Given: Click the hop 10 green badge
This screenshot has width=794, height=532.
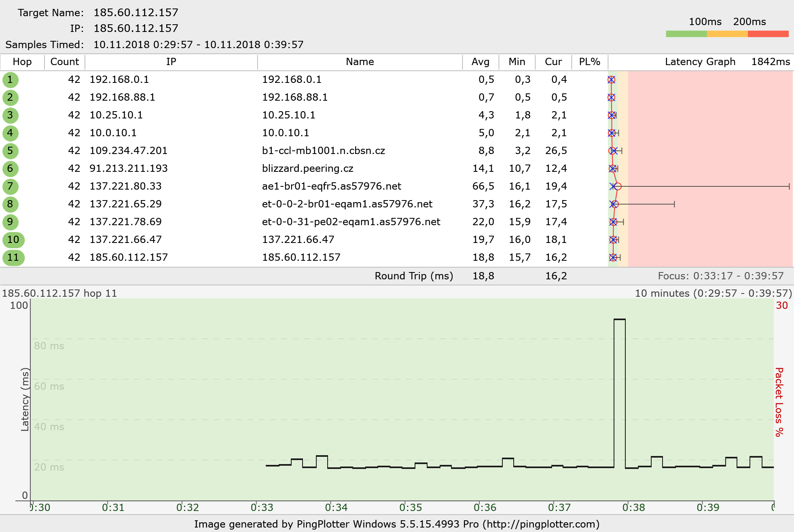Looking at the screenshot, I should coord(13,240).
